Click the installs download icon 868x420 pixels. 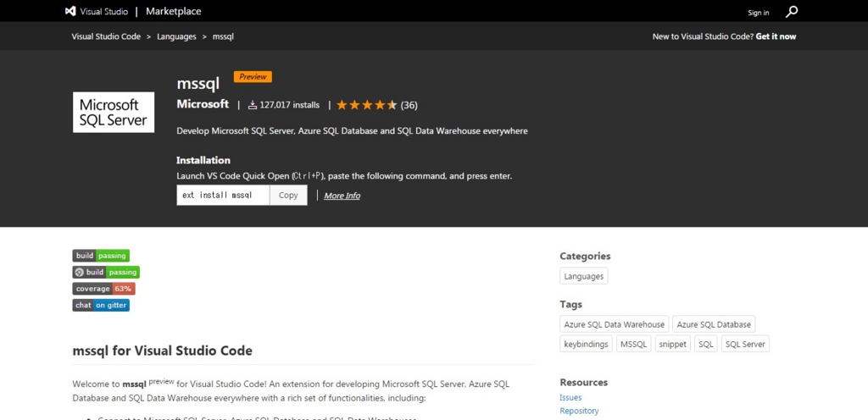point(253,105)
